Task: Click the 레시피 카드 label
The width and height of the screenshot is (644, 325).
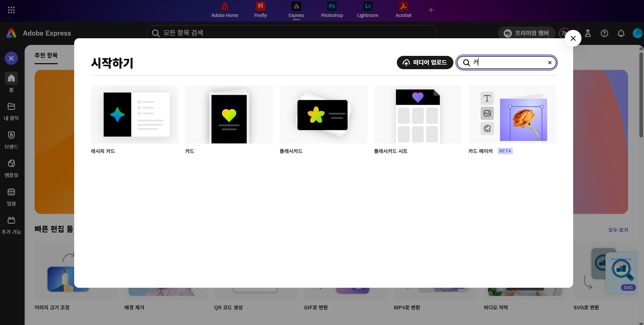Action: (x=103, y=151)
